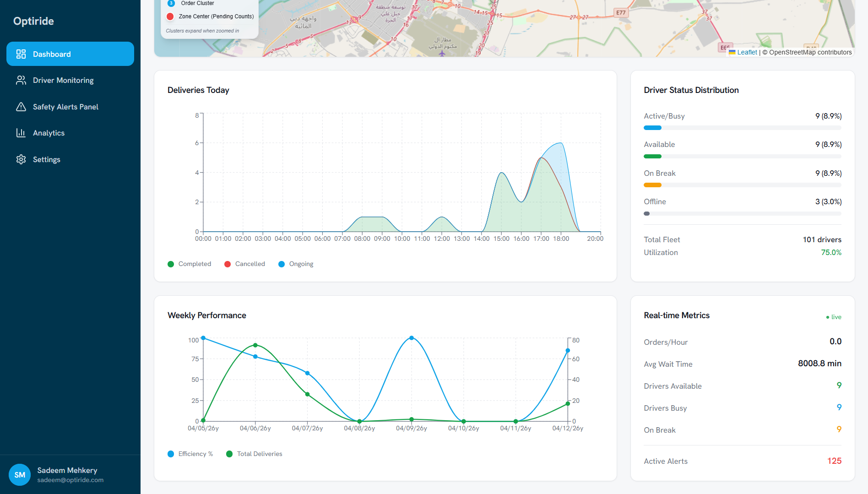This screenshot has width=868, height=494.
Task: Click the Orders/Hour value 0.0
Action: (835, 342)
